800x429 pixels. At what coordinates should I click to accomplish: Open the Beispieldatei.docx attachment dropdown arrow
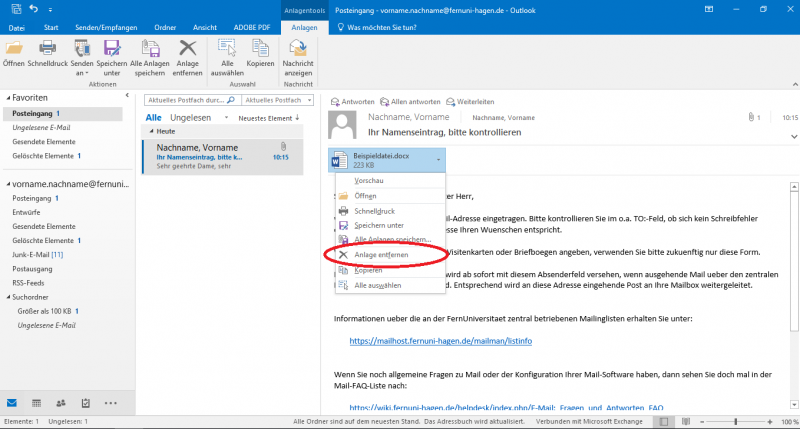coord(438,160)
